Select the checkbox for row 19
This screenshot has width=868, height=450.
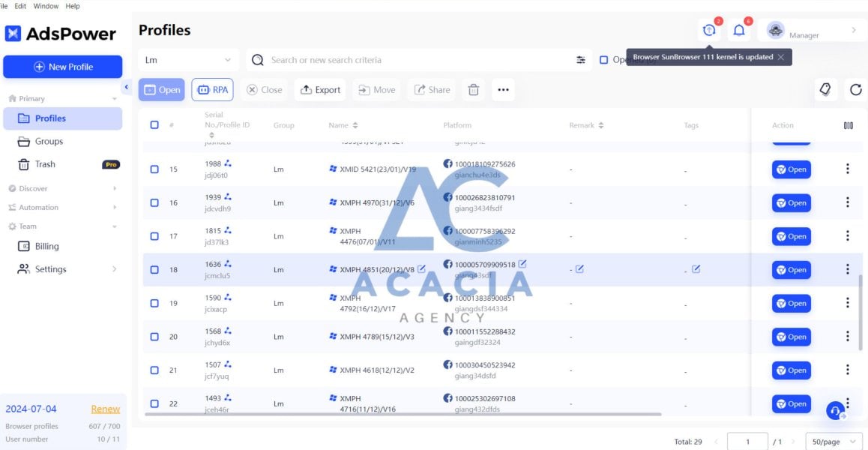coord(154,303)
